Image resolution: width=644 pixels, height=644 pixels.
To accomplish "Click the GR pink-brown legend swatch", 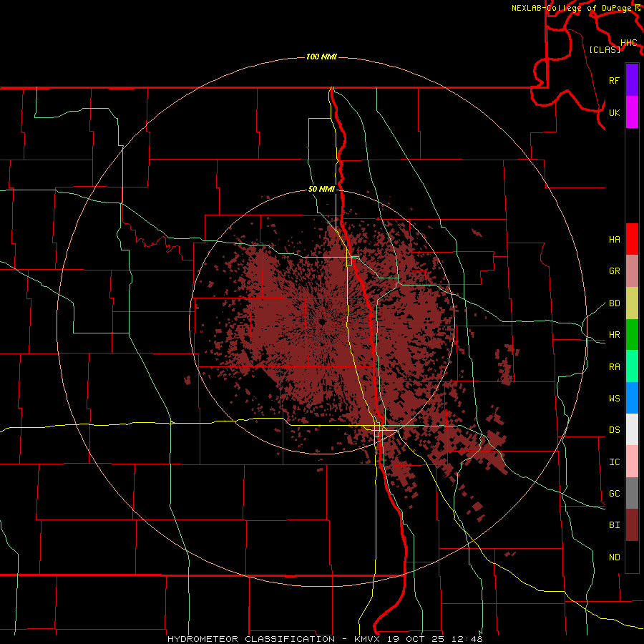I will 632,270.
